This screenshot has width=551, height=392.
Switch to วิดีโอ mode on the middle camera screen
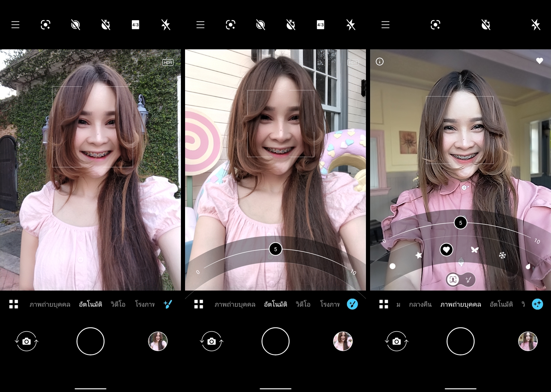coord(303,304)
